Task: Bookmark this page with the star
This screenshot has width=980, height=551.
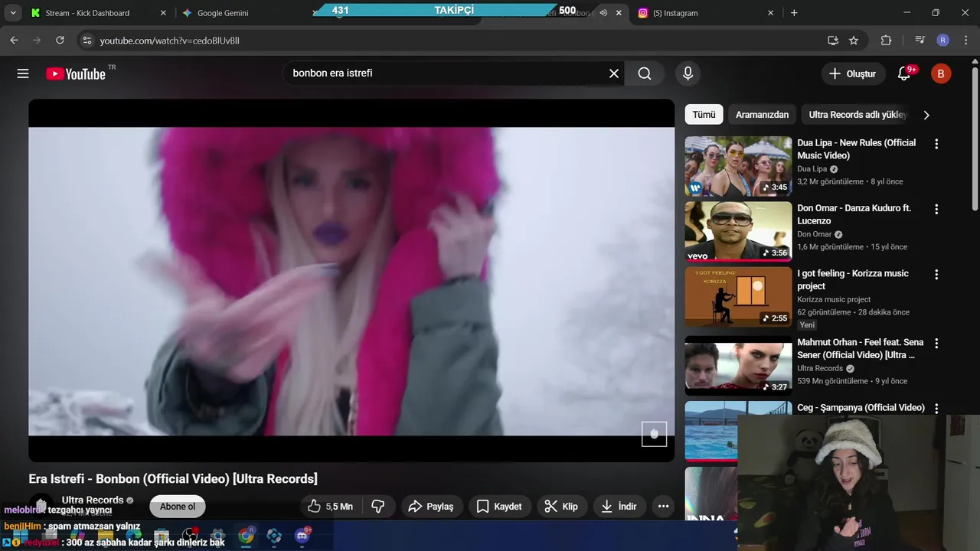Action: click(x=854, y=41)
